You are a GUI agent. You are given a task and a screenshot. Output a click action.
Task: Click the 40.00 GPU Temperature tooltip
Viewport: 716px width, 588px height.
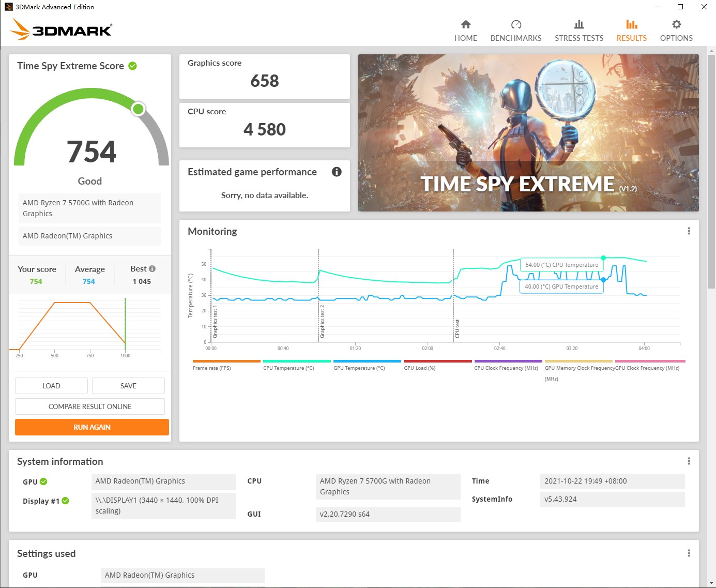click(x=561, y=287)
